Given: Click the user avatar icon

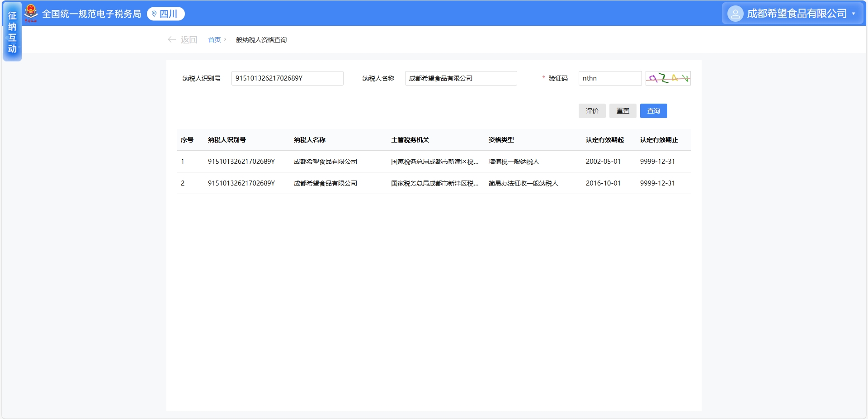Looking at the screenshot, I should point(735,14).
